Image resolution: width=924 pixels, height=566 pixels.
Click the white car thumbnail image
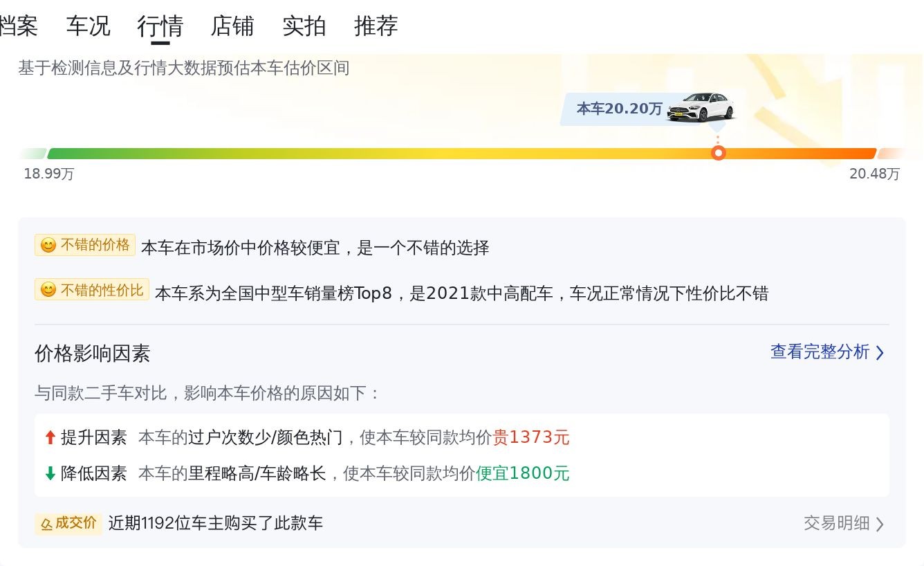click(x=700, y=107)
